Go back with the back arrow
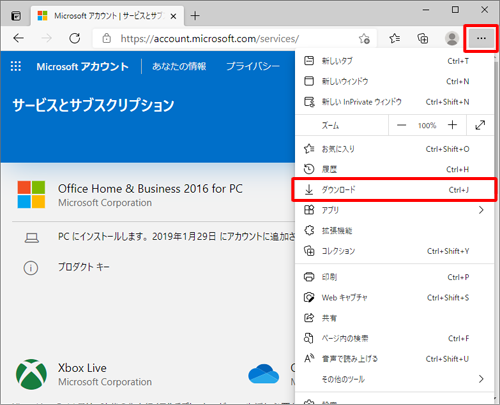Screen dimensions: 500x405 [x=19, y=38]
